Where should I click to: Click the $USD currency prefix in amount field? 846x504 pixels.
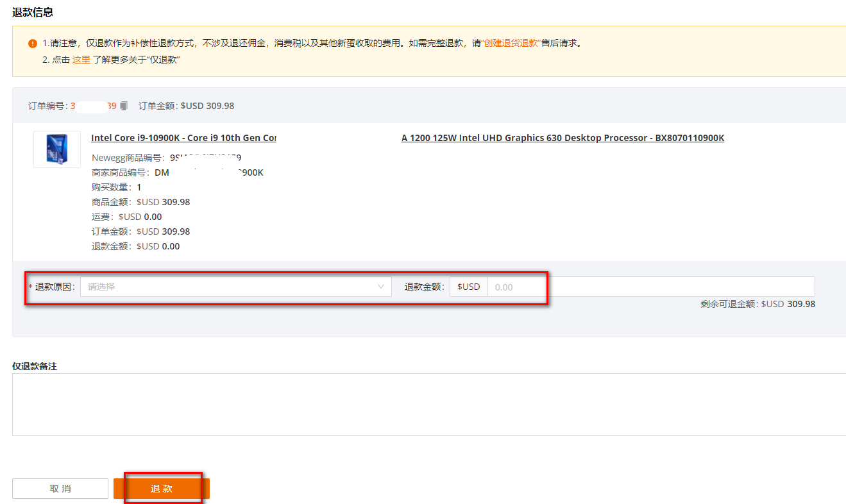(x=469, y=287)
